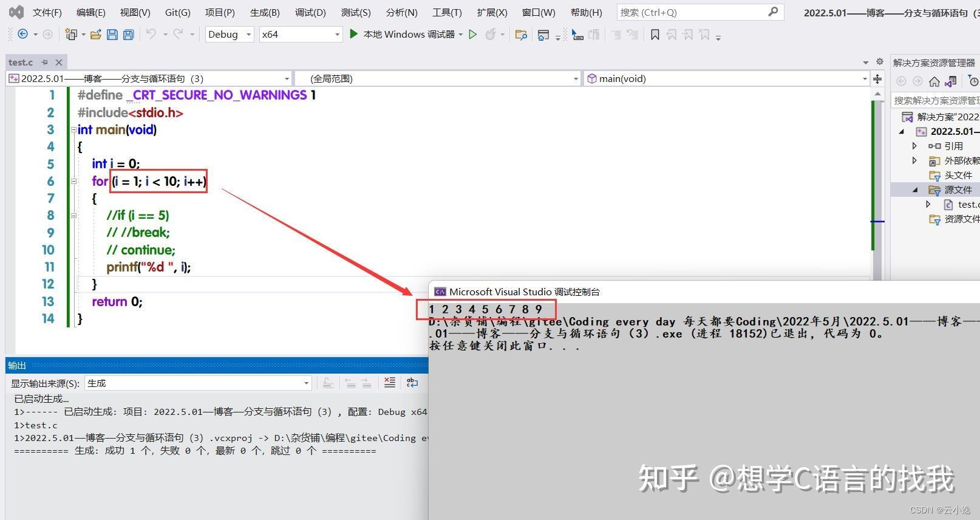
Task: Open the 调试(D) menu
Action: pos(310,12)
